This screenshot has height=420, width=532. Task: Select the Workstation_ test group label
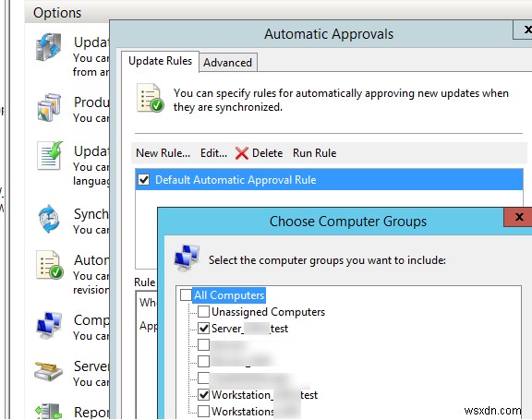[x=265, y=395]
